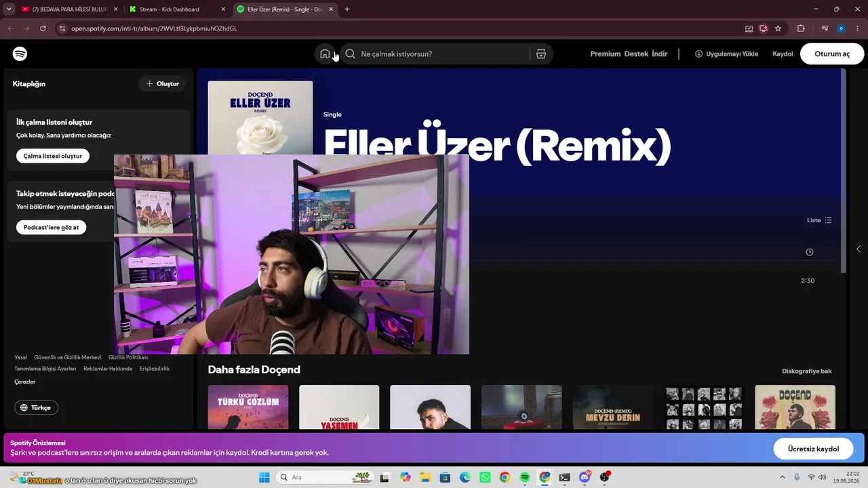Screen dimensions: 868x488
Task: Open Chrome extensions puzzle icon
Action: (x=801, y=28)
